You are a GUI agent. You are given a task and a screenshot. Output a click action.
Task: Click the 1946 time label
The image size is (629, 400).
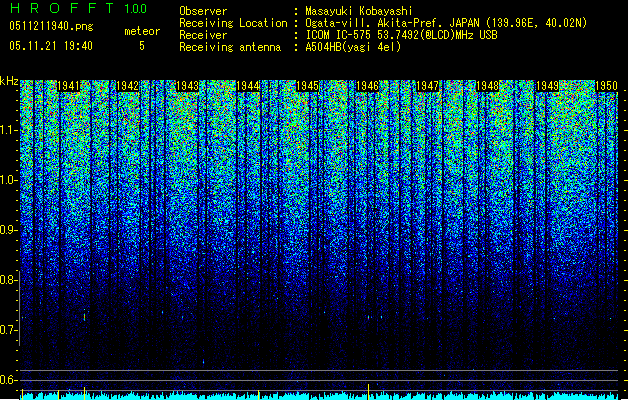[x=367, y=86]
